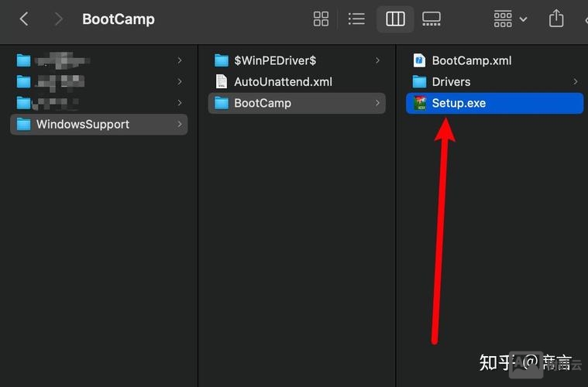588x387 pixels.
Task: Open the $WinPEDriver$ folder
Action: coord(274,60)
